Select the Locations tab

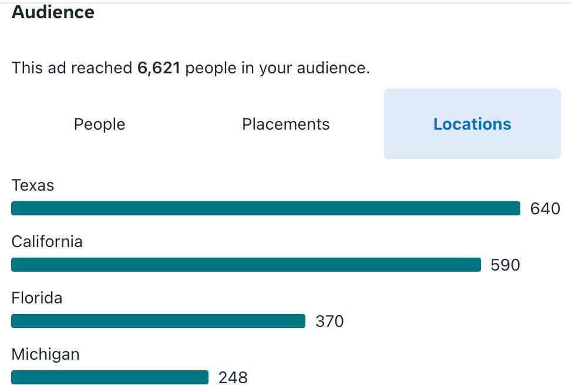click(472, 124)
